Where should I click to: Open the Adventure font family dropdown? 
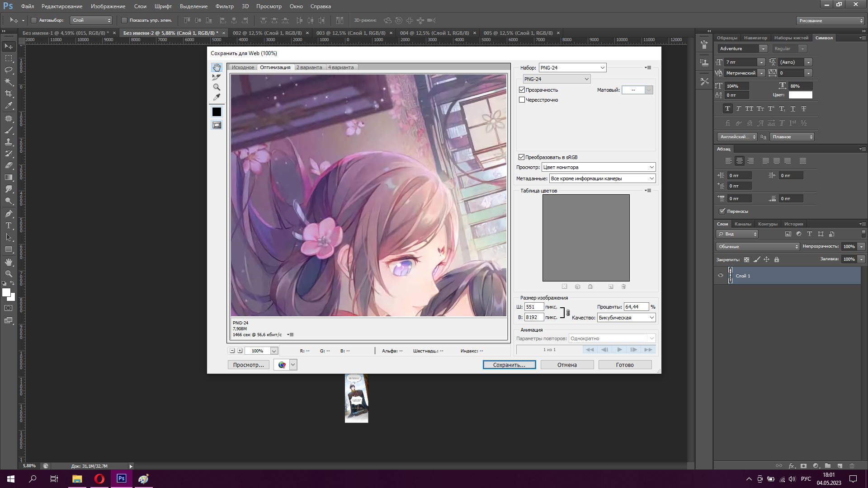763,49
